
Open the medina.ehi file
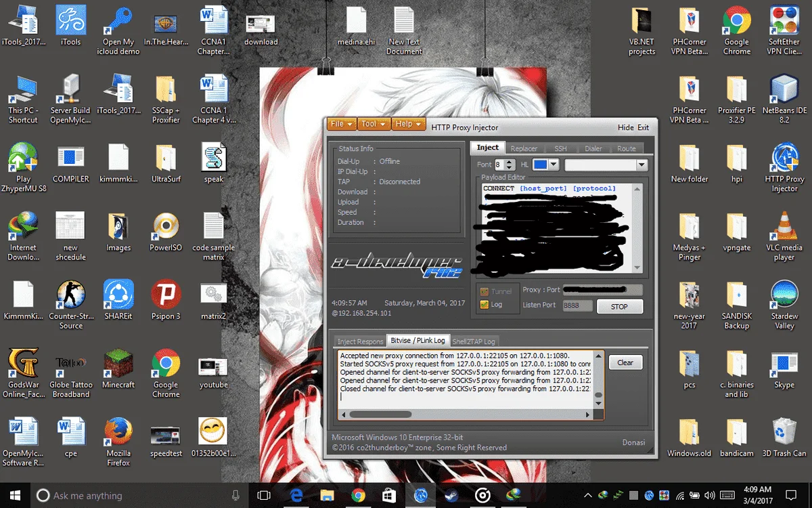click(x=356, y=27)
